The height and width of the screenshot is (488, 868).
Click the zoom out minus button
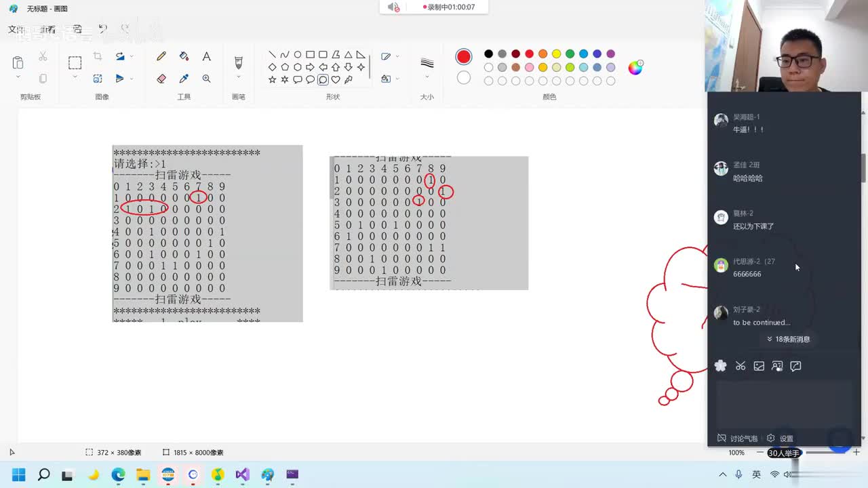(x=759, y=452)
